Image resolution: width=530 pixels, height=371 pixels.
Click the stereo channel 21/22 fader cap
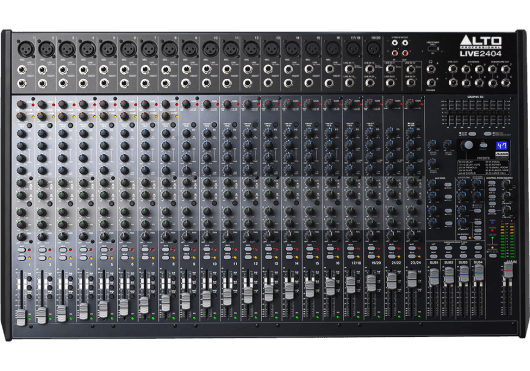click(392, 281)
